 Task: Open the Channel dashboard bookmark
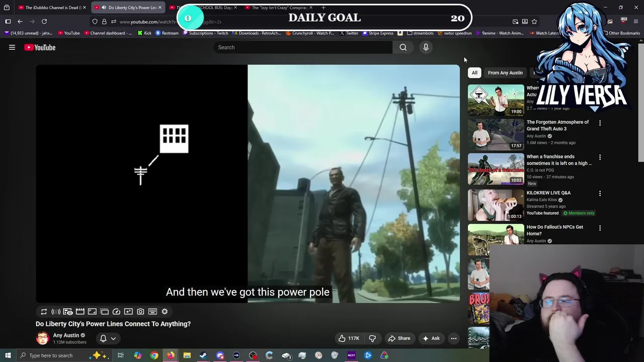coord(108,33)
